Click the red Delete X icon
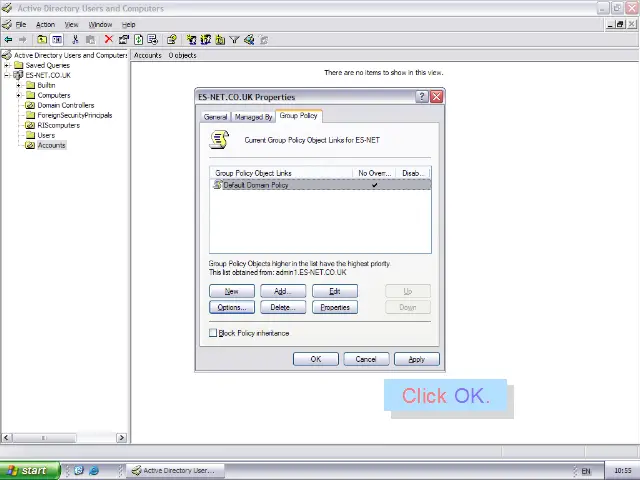Image resolution: width=640 pixels, height=480 pixels. [109, 39]
